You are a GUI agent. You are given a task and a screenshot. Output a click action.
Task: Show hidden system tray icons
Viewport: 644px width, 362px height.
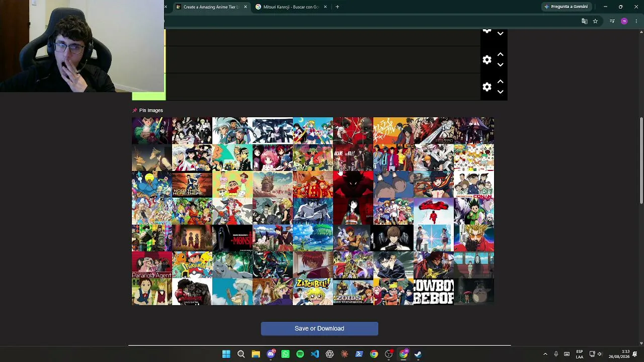(x=545, y=354)
